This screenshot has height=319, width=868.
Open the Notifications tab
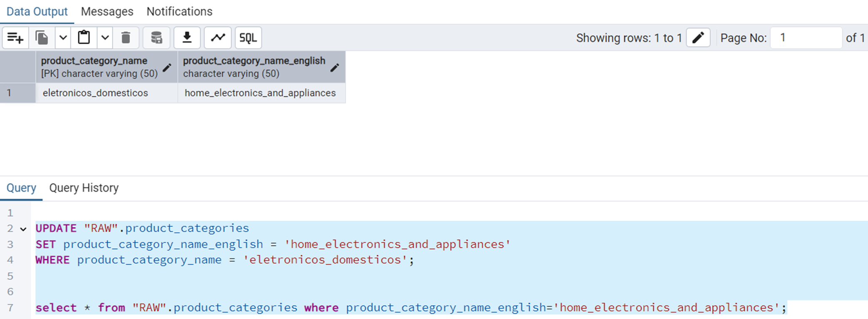[x=179, y=12]
